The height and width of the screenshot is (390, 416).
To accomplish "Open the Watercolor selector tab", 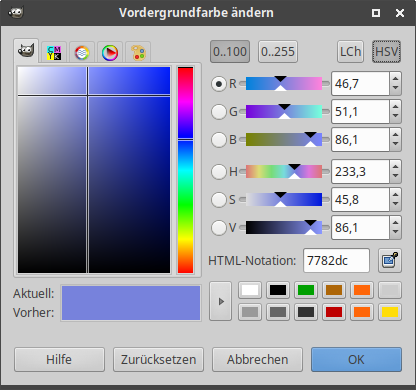I will pos(82,53).
